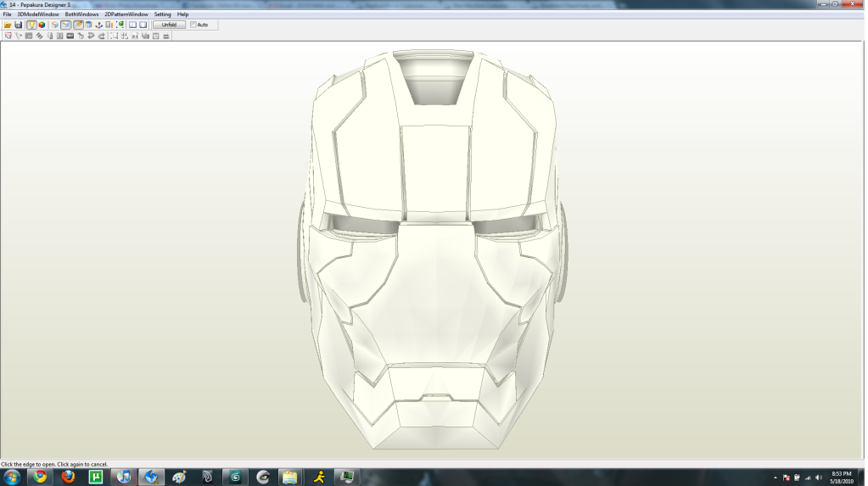Open Firefox from the taskbar

[x=68, y=478]
